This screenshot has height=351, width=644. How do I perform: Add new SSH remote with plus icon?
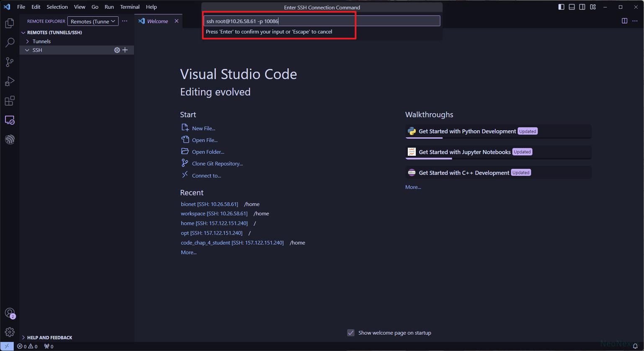125,50
